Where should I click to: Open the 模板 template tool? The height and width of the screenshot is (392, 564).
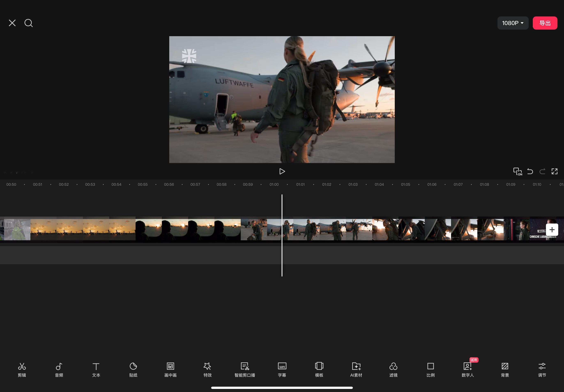point(319,370)
